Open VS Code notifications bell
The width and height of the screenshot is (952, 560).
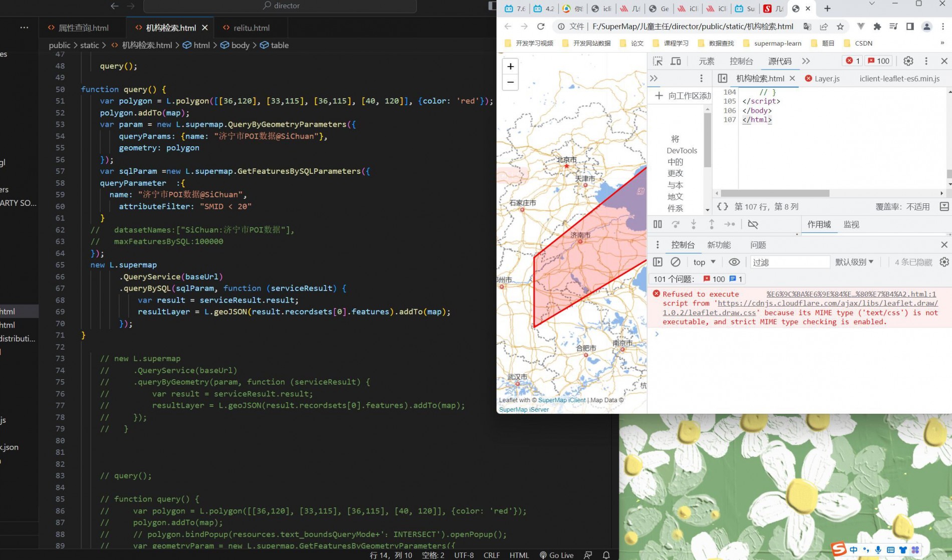point(606,555)
